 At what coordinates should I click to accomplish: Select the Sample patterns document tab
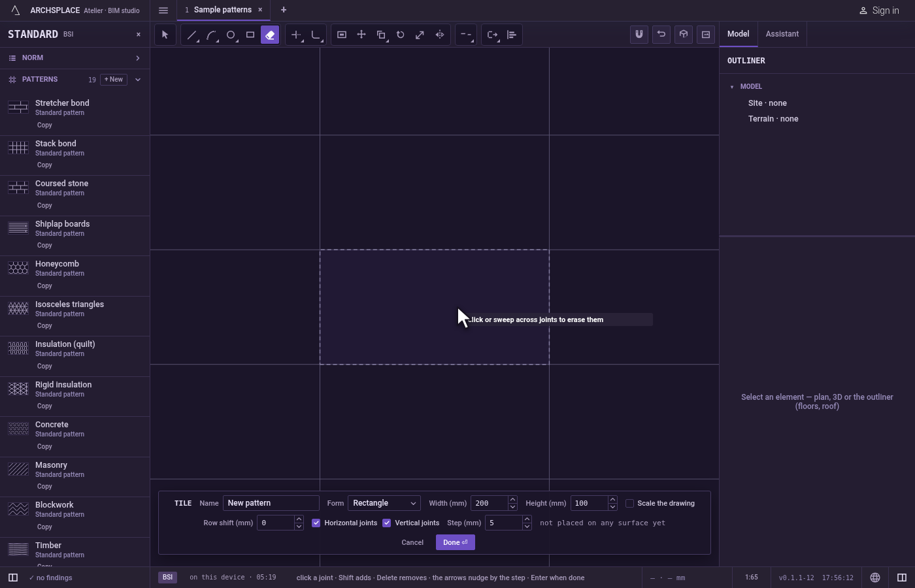click(x=222, y=10)
